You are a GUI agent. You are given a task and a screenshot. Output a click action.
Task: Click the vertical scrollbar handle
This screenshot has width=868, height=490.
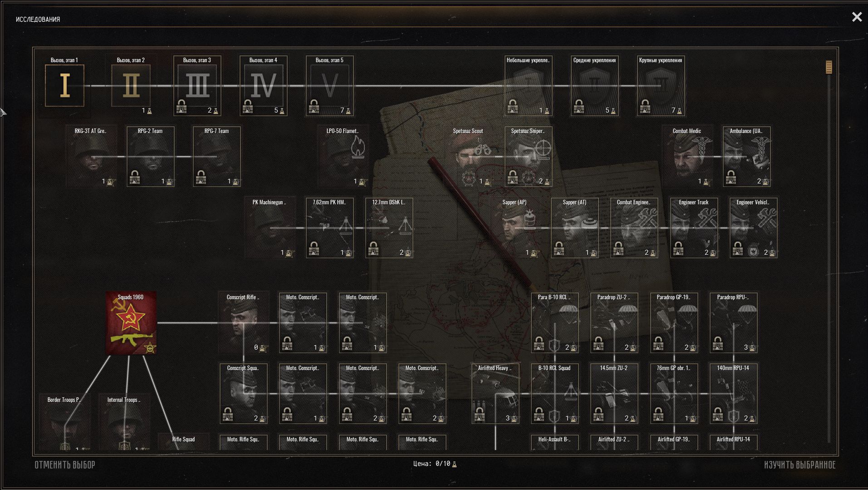coord(829,67)
